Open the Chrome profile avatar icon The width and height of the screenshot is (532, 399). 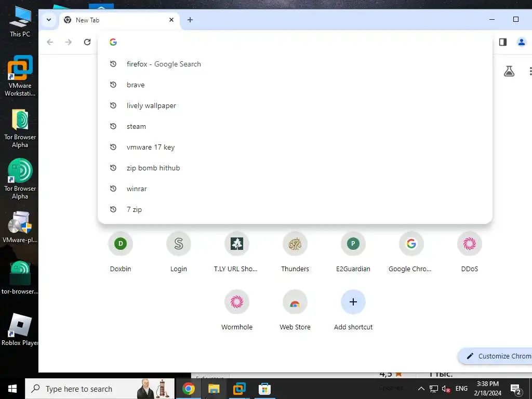[x=522, y=42]
